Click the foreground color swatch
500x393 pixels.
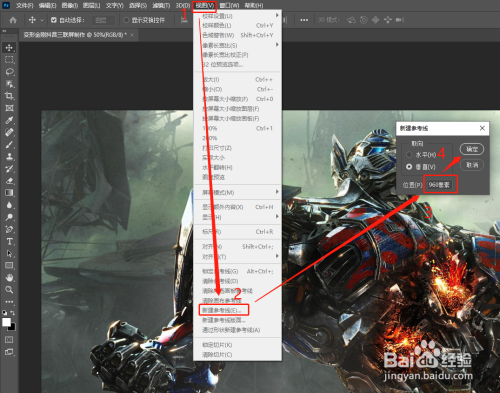pyautogui.click(x=6, y=322)
